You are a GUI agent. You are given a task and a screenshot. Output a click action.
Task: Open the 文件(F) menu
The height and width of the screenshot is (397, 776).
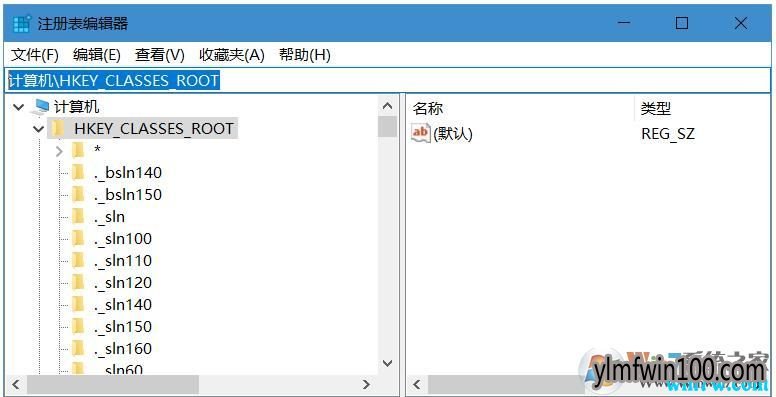click(35, 55)
